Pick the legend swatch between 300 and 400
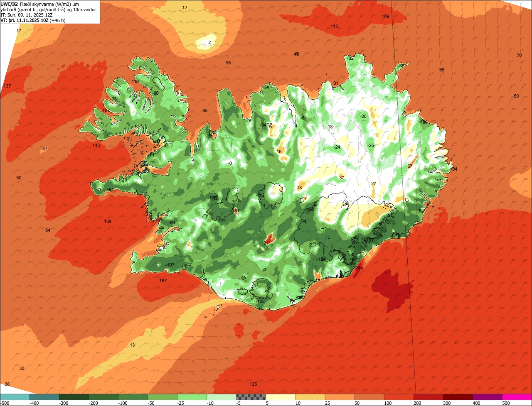The height and width of the screenshot is (406, 532). tap(458, 397)
